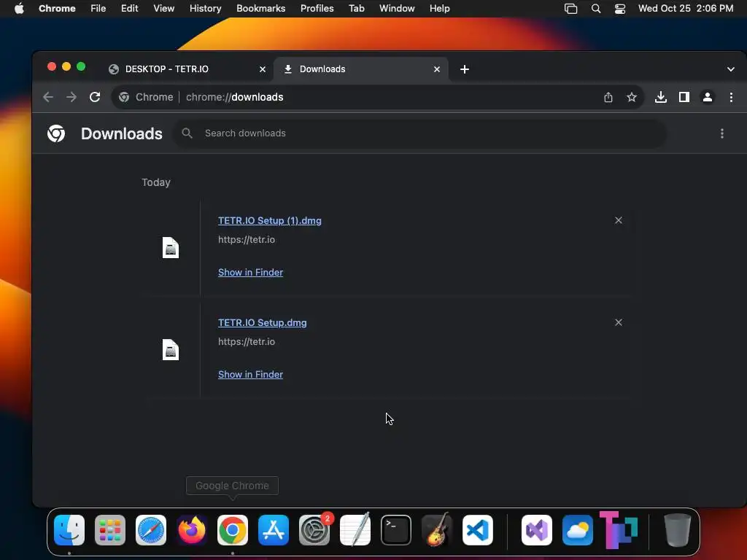Open Spotlight search in menu bar
747x560 pixels.
(x=596, y=9)
